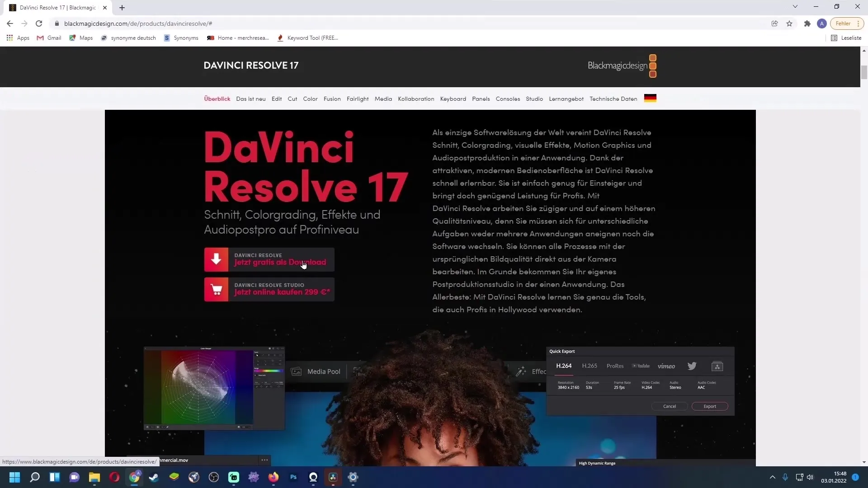
Task: Reload the current page
Action: (x=39, y=23)
